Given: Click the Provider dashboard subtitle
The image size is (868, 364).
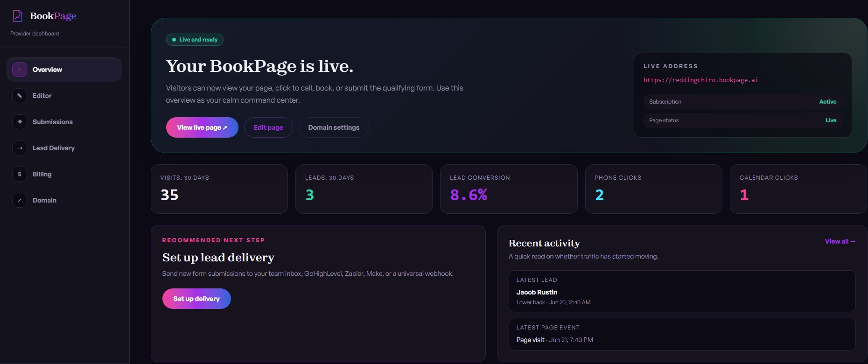Looking at the screenshot, I should (x=35, y=34).
